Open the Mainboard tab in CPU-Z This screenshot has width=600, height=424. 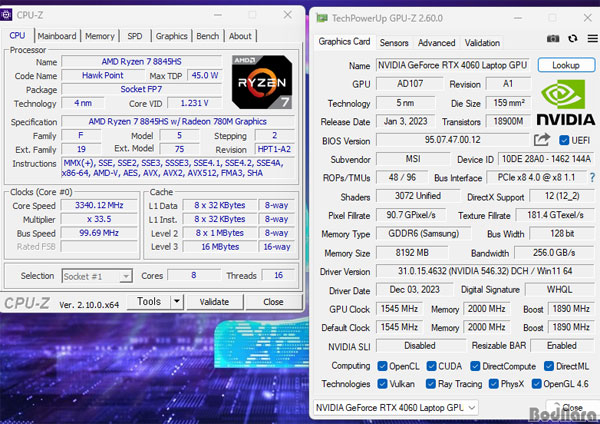click(x=56, y=36)
